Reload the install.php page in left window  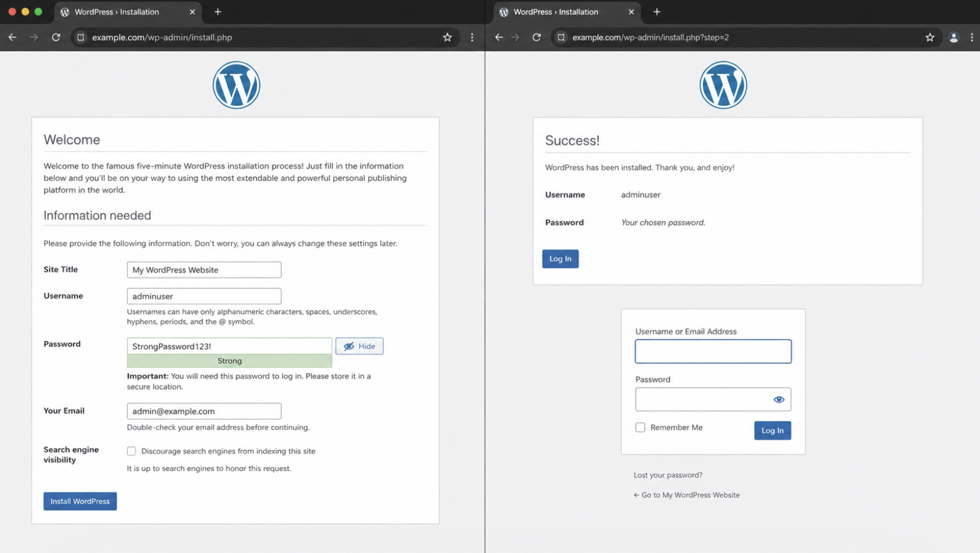click(x=56, y=37)
